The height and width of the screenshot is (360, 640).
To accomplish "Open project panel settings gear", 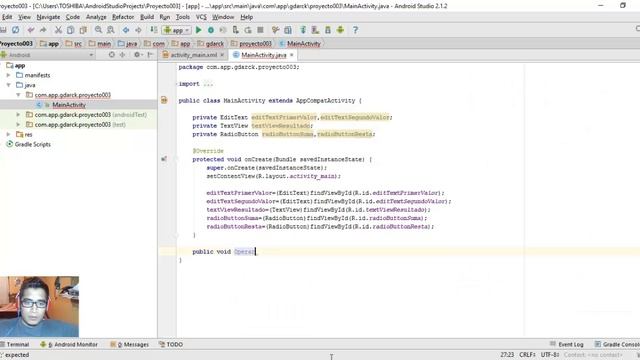I will coord(137,55).
